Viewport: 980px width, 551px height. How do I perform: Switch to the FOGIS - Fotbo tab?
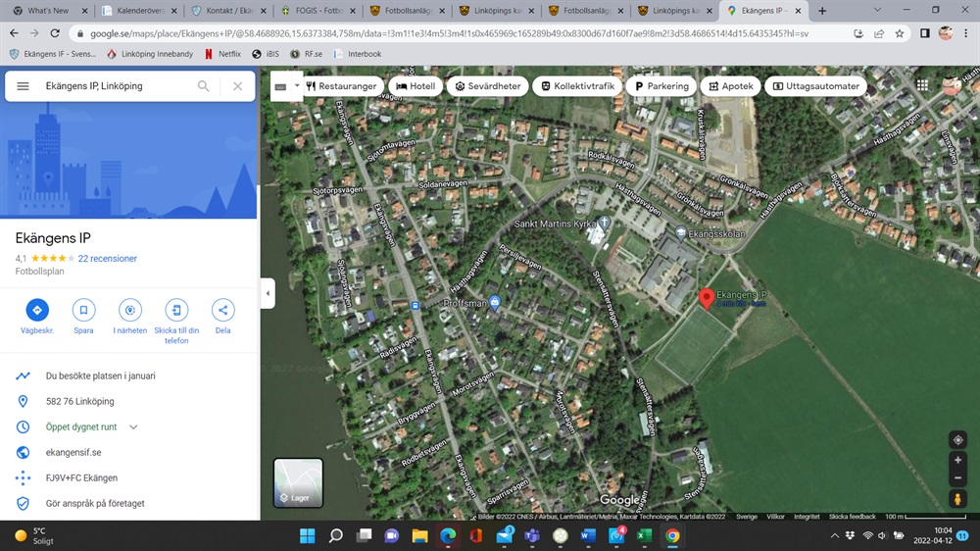point(318,11)
